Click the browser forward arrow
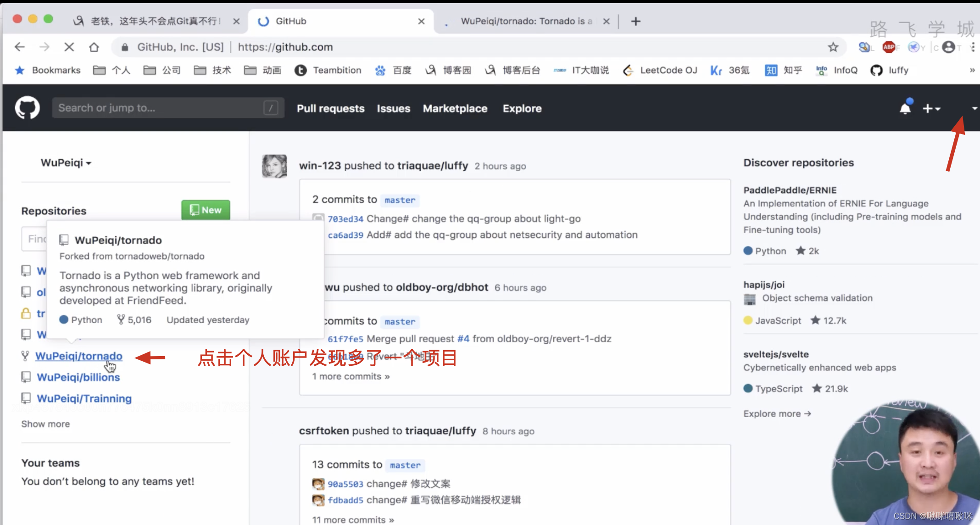 pos(44,47)
